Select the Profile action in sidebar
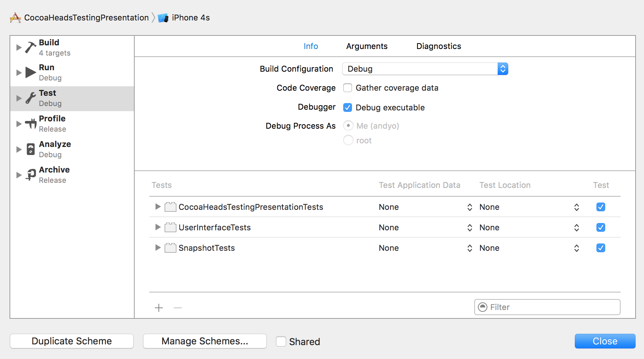 coord(72,124)
